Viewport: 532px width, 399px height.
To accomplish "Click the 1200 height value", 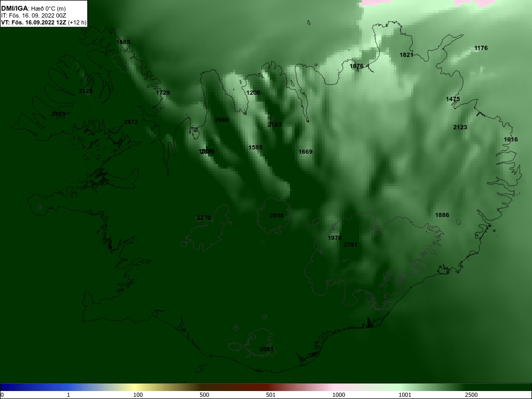I will [x=253, y=93].
